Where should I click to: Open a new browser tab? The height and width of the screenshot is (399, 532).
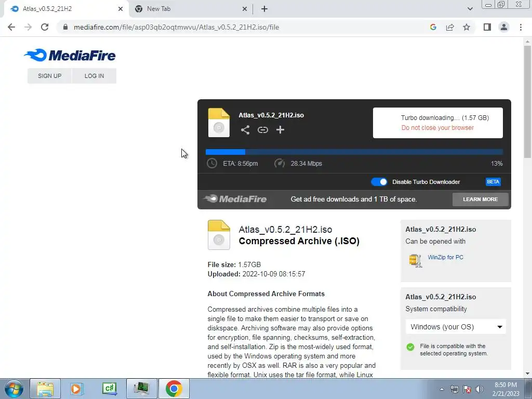(x=264, y=9)
